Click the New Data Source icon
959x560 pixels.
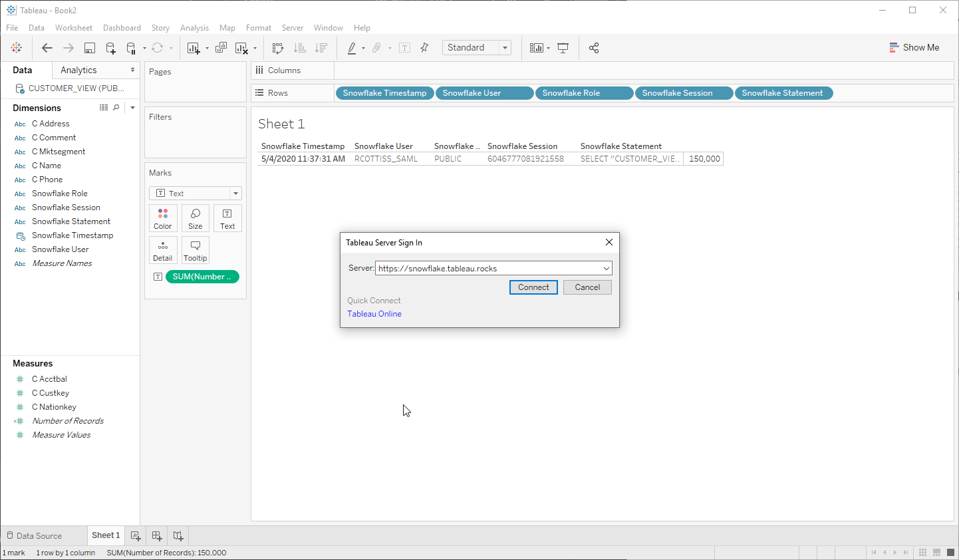pos(110,48)
